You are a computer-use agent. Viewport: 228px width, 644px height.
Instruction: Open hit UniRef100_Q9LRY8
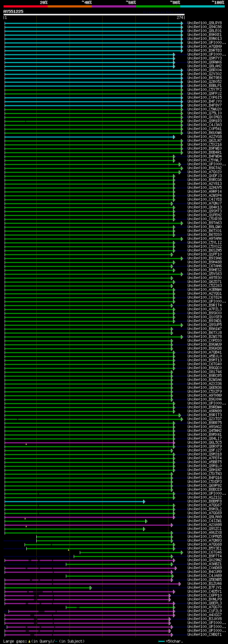(204, 23)
